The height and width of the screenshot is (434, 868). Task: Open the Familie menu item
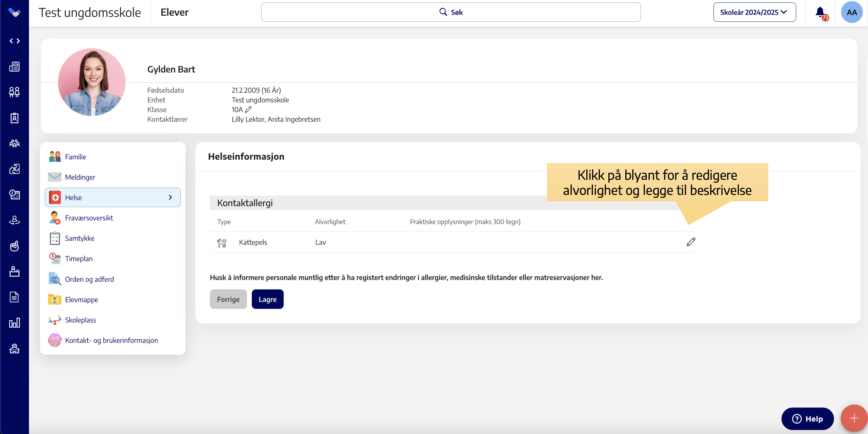pos(112,157)
